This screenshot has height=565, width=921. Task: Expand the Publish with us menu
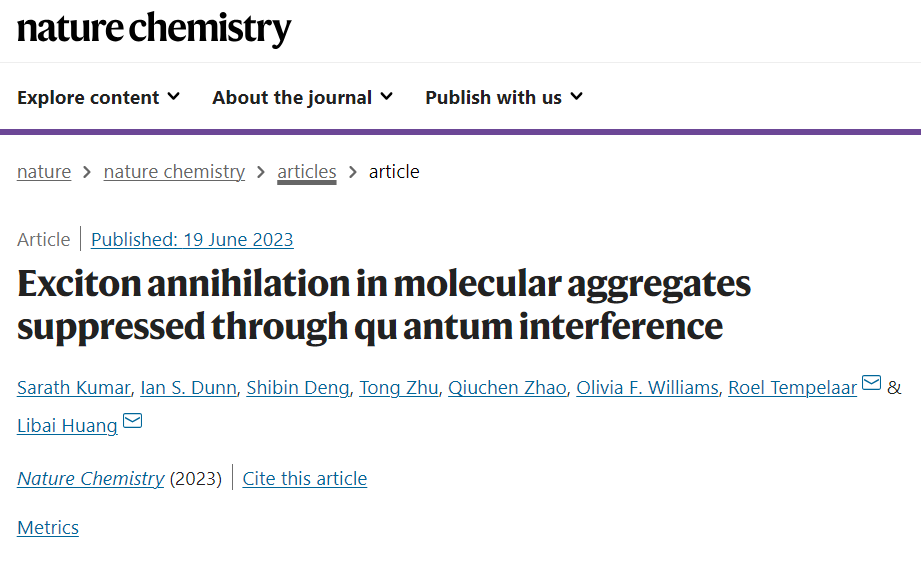(x=503, y=97)
